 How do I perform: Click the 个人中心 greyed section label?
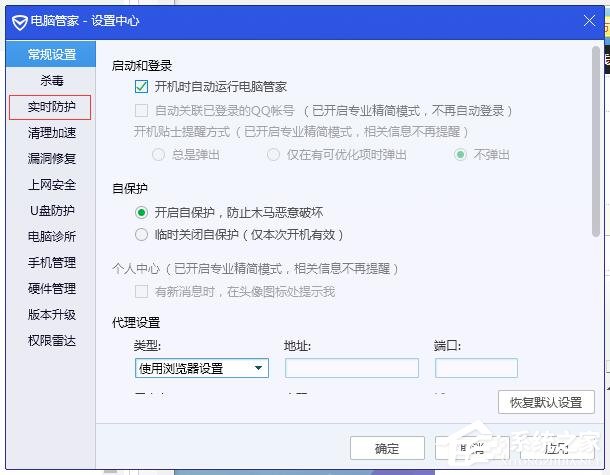click(x=136, y=268)
